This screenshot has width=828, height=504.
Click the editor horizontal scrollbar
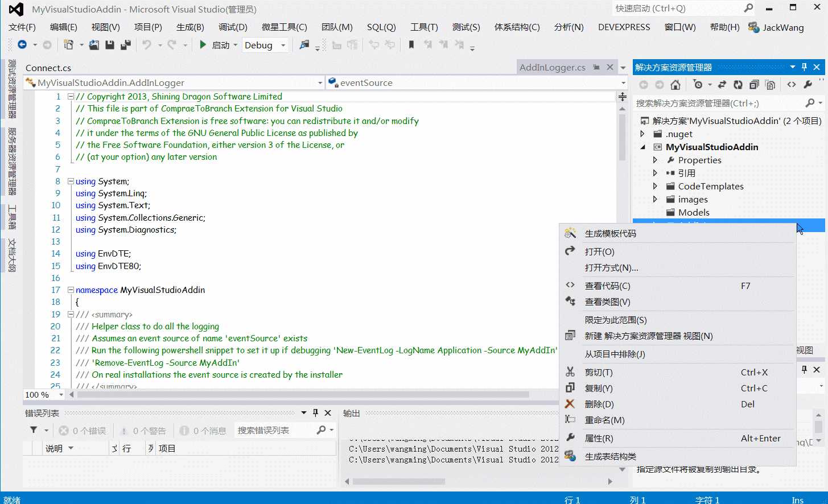tap(303, 394)
